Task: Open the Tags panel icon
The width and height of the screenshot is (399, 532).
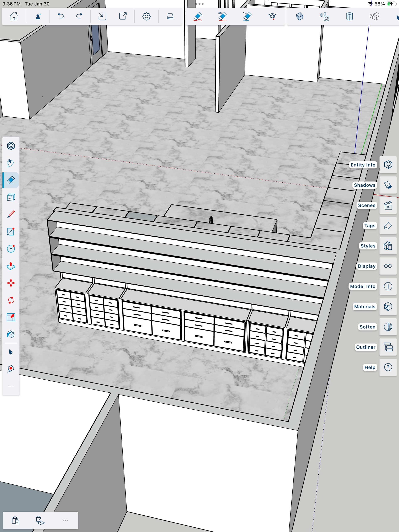Action: pos(388,226)
